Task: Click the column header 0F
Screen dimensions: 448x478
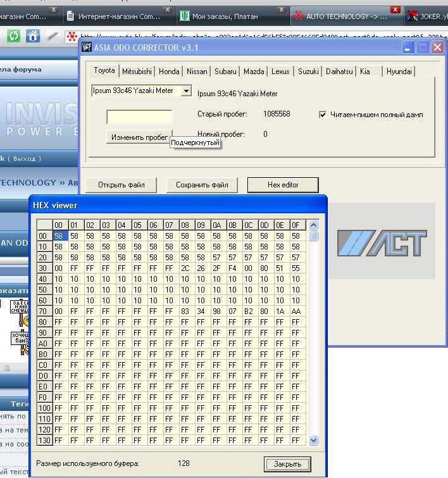Action: [298, 225]
